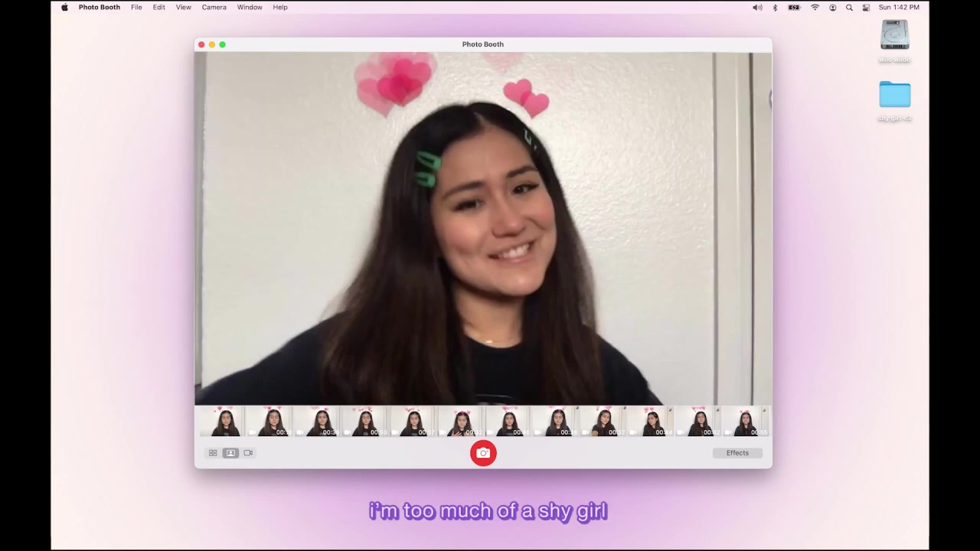Click the user account icon in menu bar
Viewport: 980px width, 551px height.
click(832, 7)
